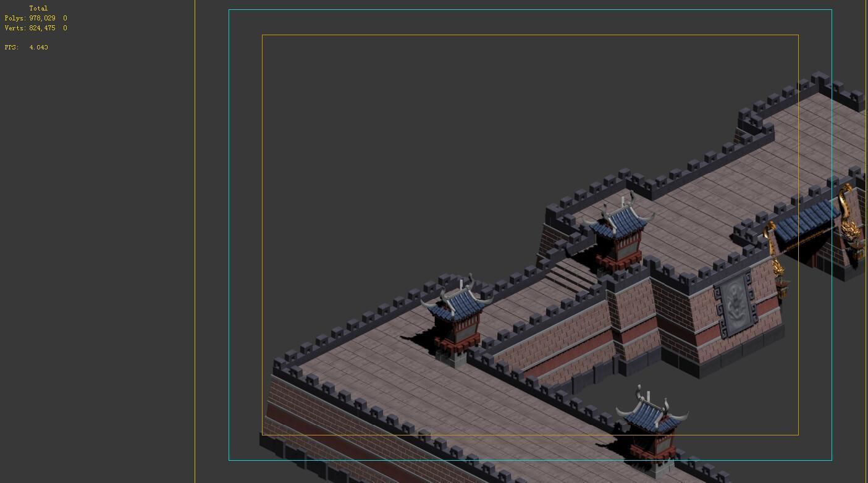The height and width of the screenshot is (483, 868).
Task: Click the 'Total' statistics header
Action: (x=38, y=9)
